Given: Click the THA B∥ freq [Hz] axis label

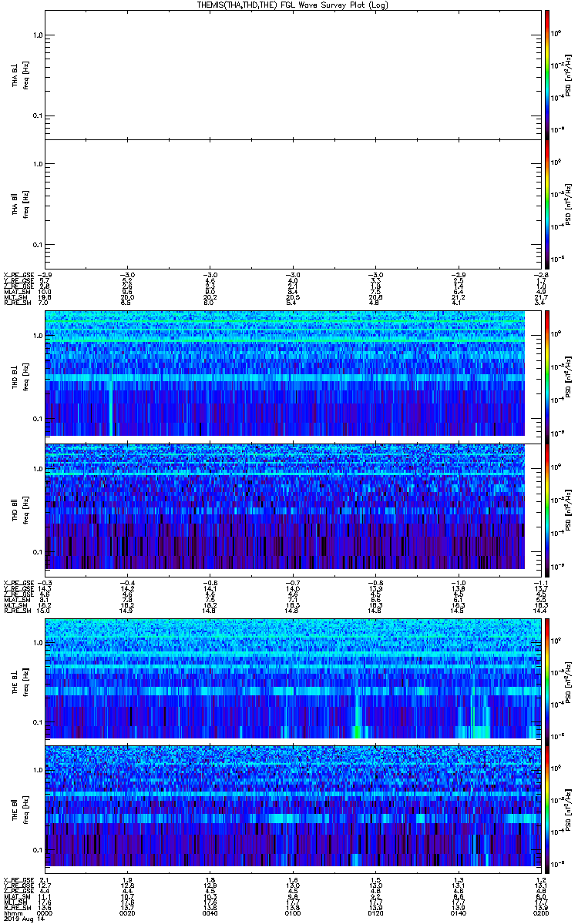Looking at the screenshot, I should pos(20,203).
